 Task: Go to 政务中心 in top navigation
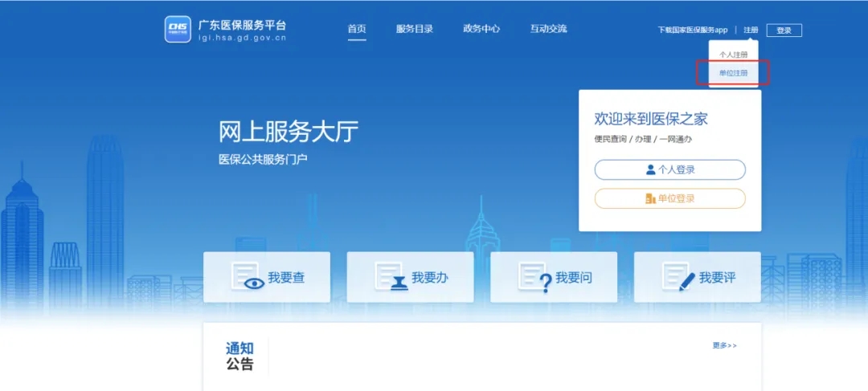click(x=481, y=29)
